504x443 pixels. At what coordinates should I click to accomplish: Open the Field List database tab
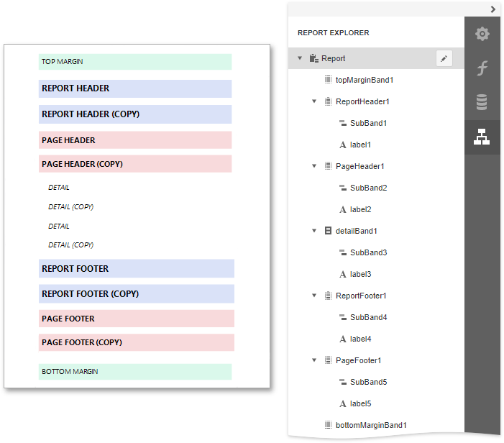(x=482, y=103)
